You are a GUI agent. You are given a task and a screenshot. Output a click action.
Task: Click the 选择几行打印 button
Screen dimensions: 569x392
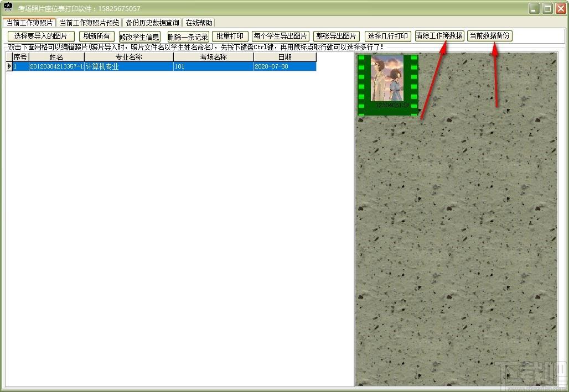(x=387, y=36)
